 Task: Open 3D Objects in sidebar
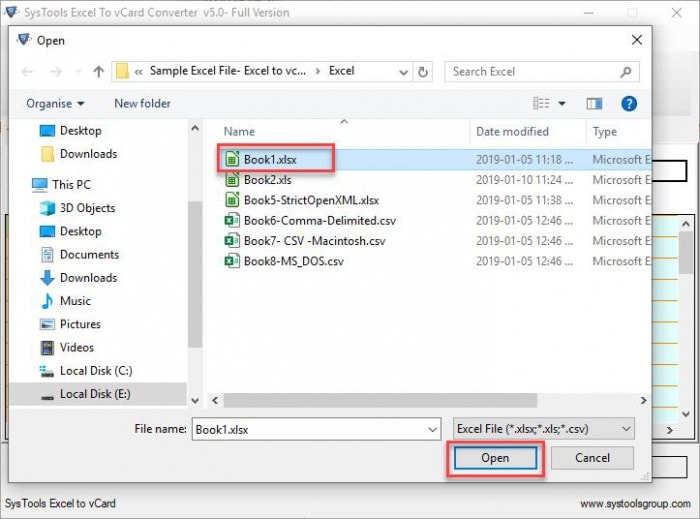[x=88, y=208]
